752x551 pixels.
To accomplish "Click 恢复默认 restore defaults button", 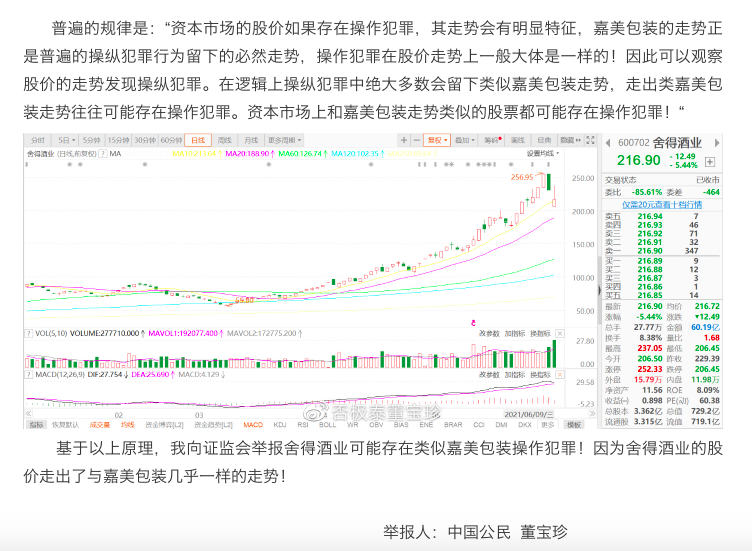I will coord(65,425).
